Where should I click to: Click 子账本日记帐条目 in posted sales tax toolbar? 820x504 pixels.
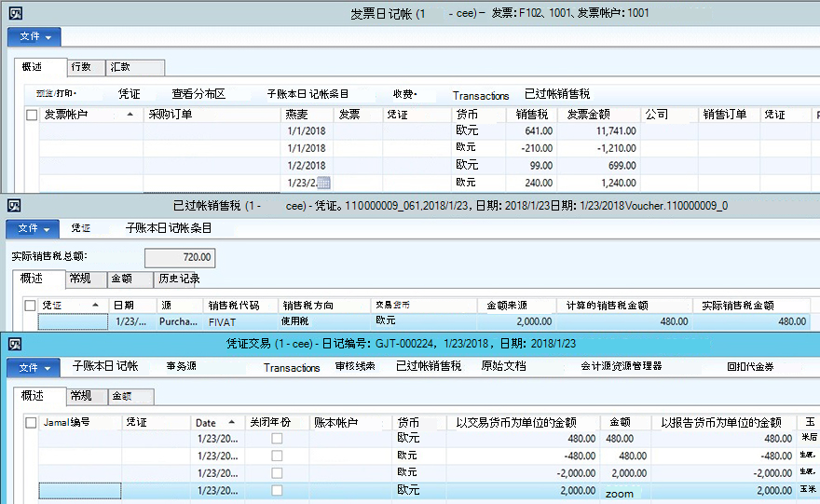point(169,228)
